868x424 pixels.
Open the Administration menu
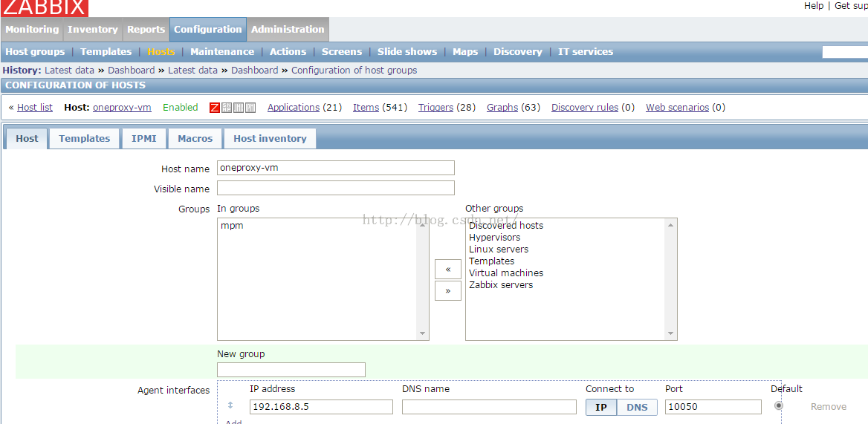(x=288, y=29)
